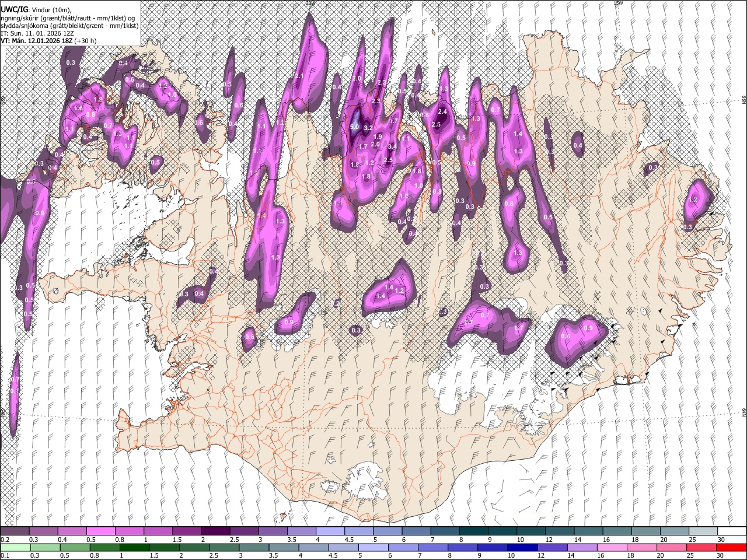Select the bright red rain-legend swatch at 30
747x560 pixels.
click(x=731, y=548)
